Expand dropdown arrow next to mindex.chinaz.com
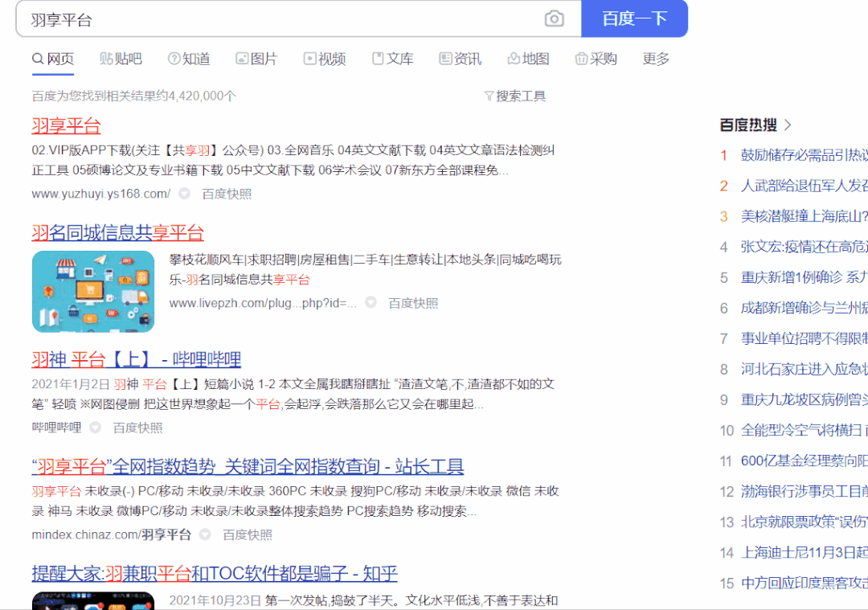Screen dimensions: 868x610 click(x=205, y=534)
